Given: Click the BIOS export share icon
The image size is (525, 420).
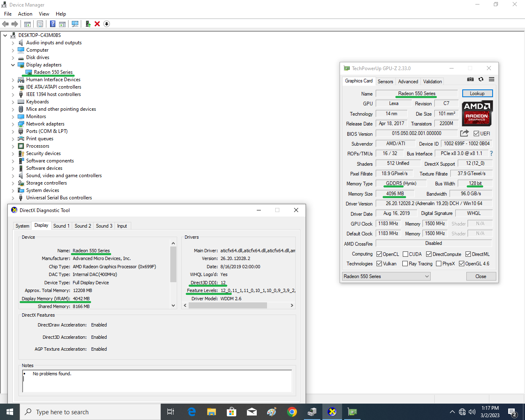Looking at the screenshot, I should click(464, 133).
